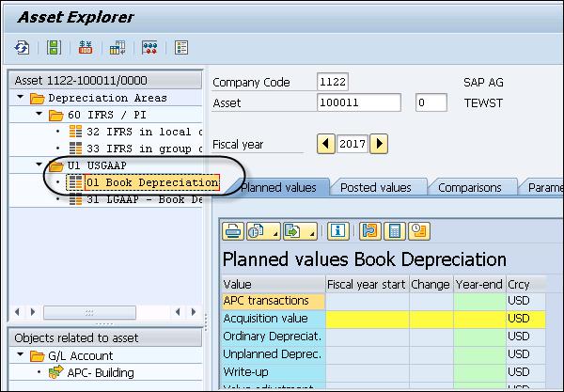Click the USD cell in Acquisition value row
This screenshot has width=564, height=392.
click(525, 319)
